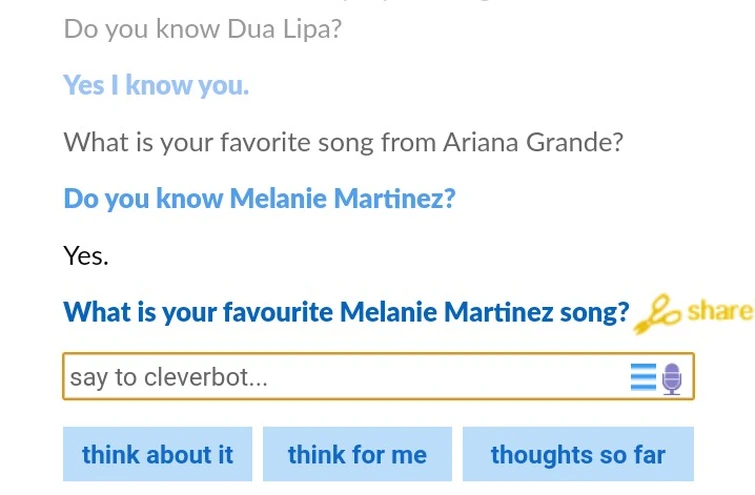Click the 'Do you know Dua Lipa?' message
This screenshot has width=755, height=495.
[202, 29]
